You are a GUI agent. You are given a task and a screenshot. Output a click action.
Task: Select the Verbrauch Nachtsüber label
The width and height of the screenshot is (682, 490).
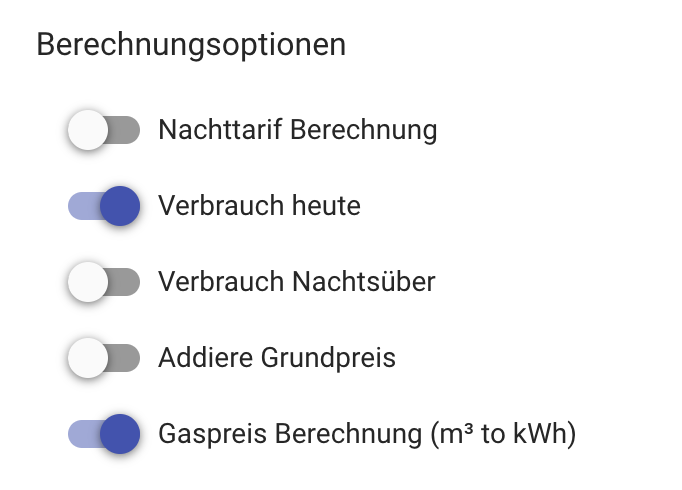coord(296,283)
